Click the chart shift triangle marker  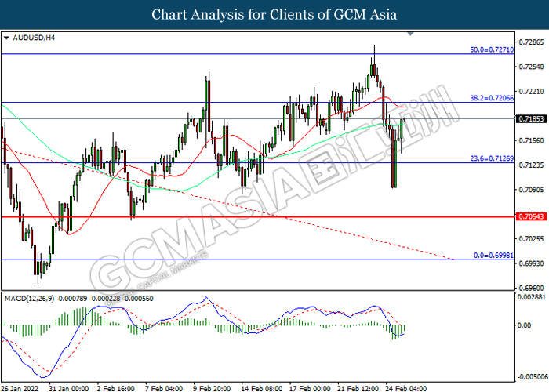coord(410,34)
